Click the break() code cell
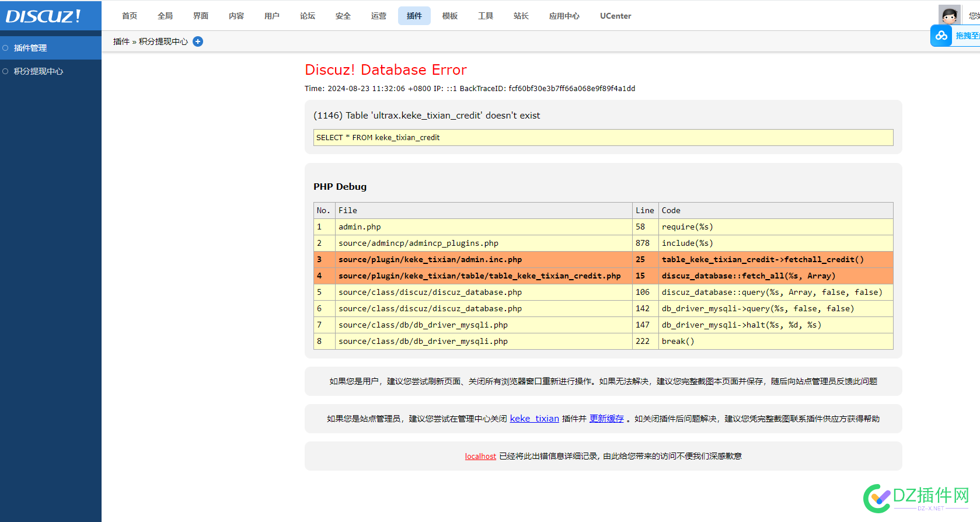 click(x=776, y=341)
